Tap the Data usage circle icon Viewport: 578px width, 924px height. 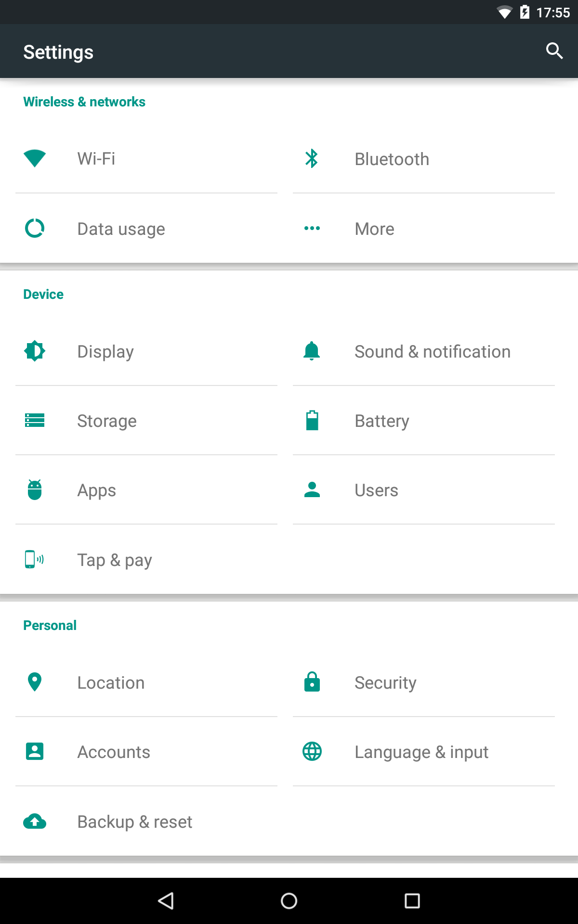tap(35, 228)
